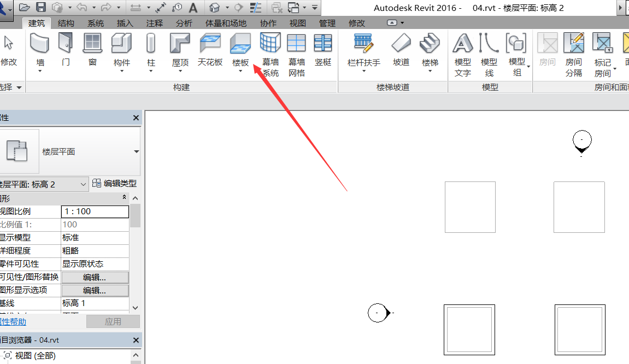The image size is (629, 364).
Task: Switch to the 结构 ribbon tab
Action: coord(66,23)
